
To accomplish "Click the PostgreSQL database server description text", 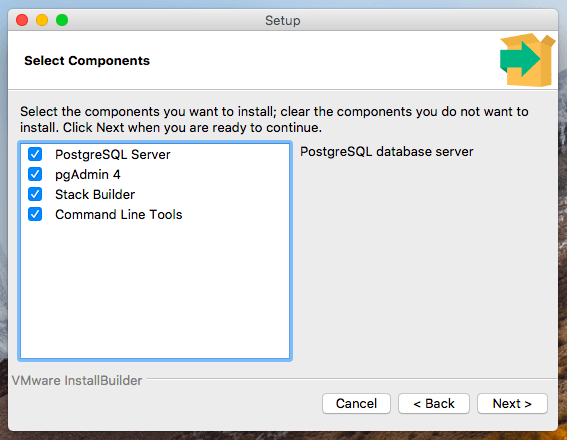I will [x=387, y=151].
